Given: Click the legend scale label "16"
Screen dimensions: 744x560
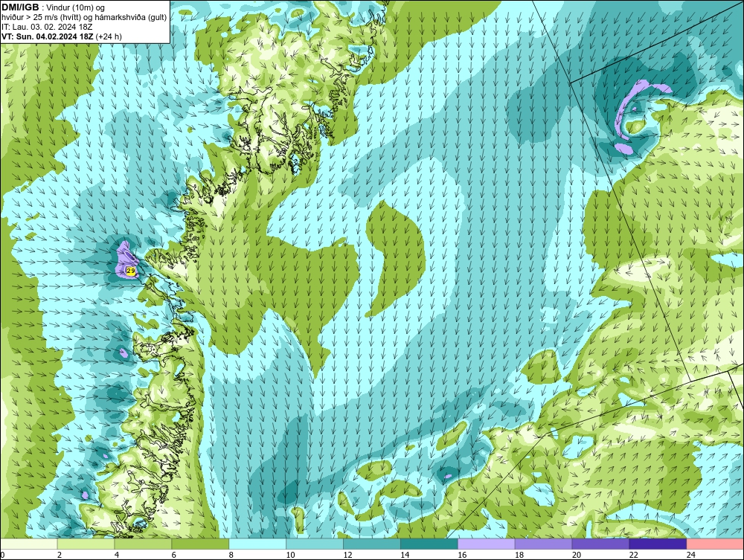Looking at the screenshot, I should tap(462, 555).
